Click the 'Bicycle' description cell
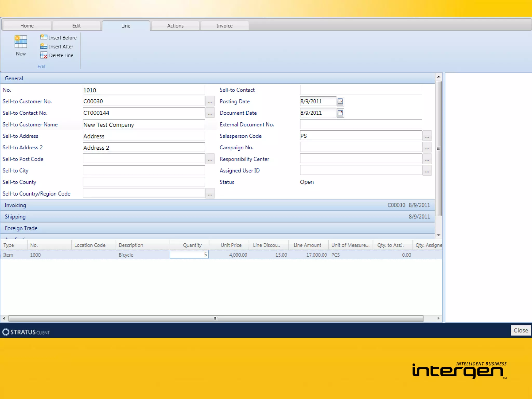This screenshot has height=399, width=532. click(143, 255)
